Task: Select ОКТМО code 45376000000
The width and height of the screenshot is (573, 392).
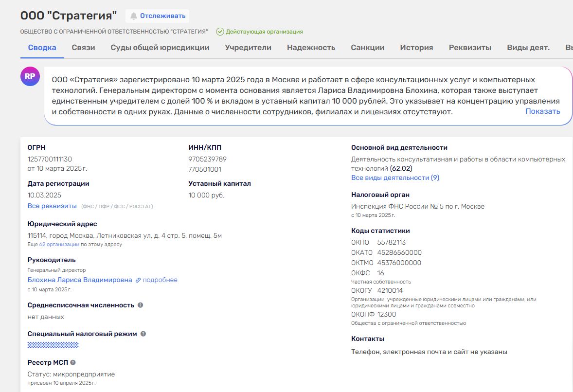Action: point(399,263)
